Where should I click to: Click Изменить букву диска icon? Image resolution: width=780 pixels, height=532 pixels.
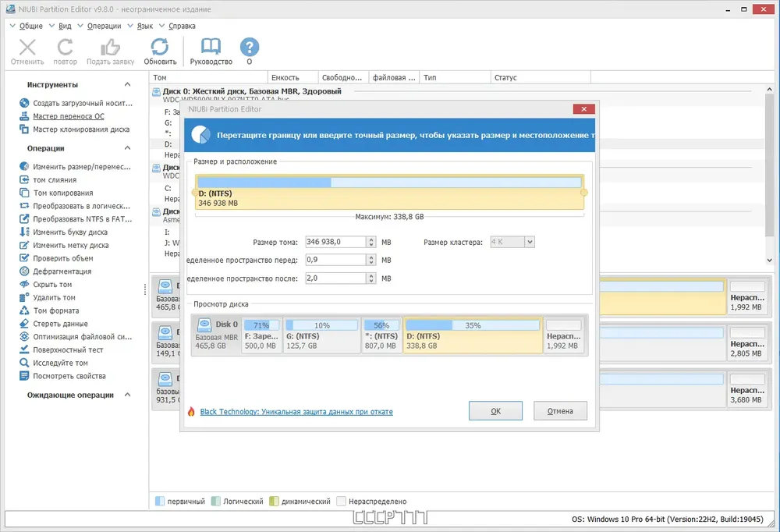pos(24,232)
